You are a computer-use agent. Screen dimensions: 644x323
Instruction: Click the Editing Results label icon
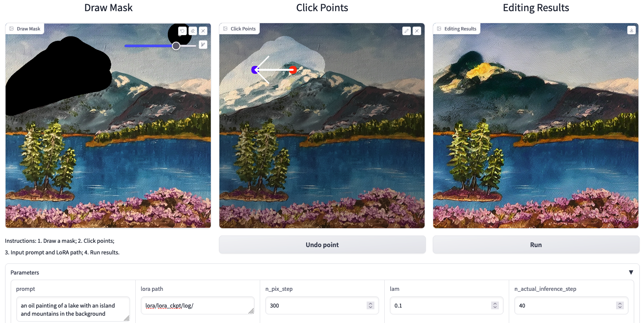[439, 29]
